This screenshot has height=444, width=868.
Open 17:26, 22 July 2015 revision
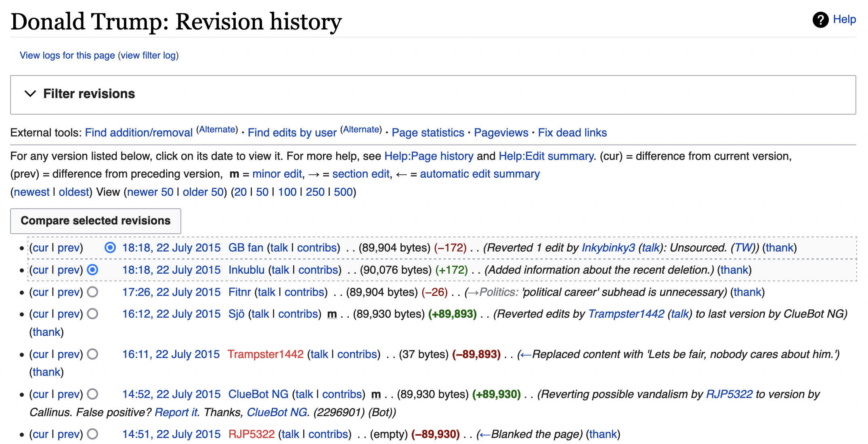[171, 292]
